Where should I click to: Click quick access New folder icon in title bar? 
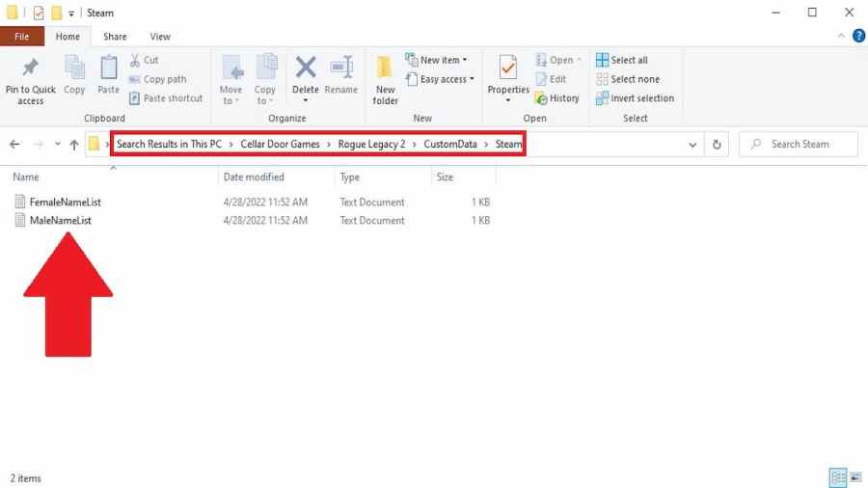(x=57, y=13)
